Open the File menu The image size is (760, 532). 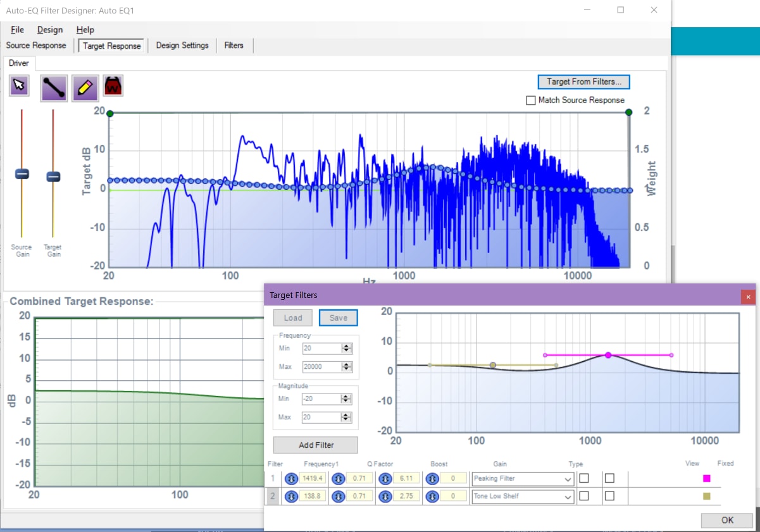[17, 30]
